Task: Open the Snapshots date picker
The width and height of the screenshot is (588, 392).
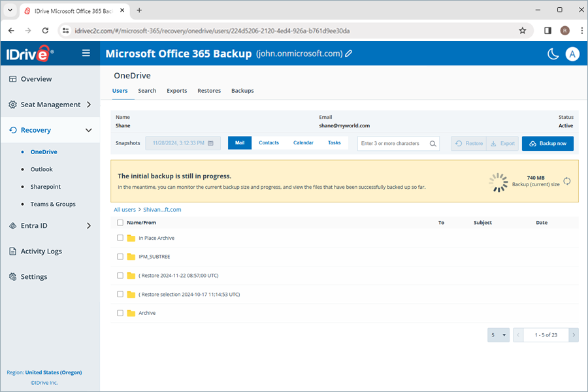Action: point(183,143)
